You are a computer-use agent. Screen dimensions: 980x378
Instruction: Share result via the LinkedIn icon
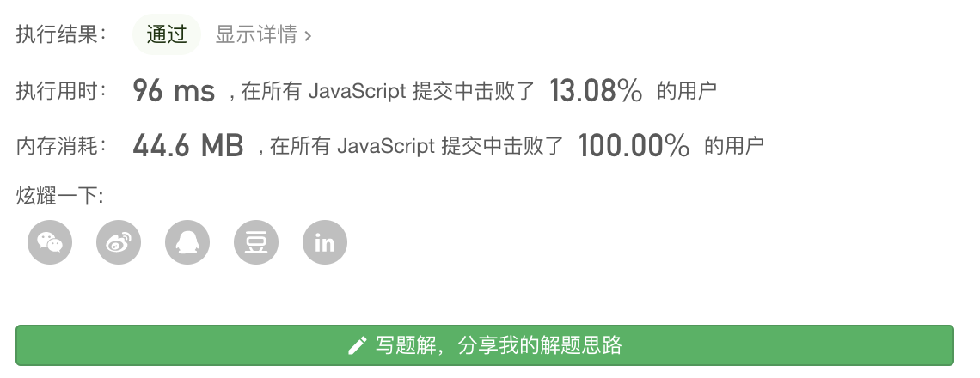click(325, 242)
